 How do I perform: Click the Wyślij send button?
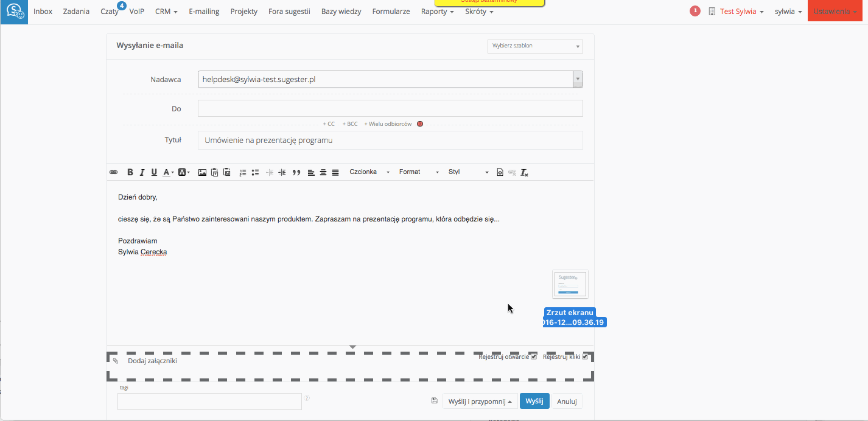(534, 401)
